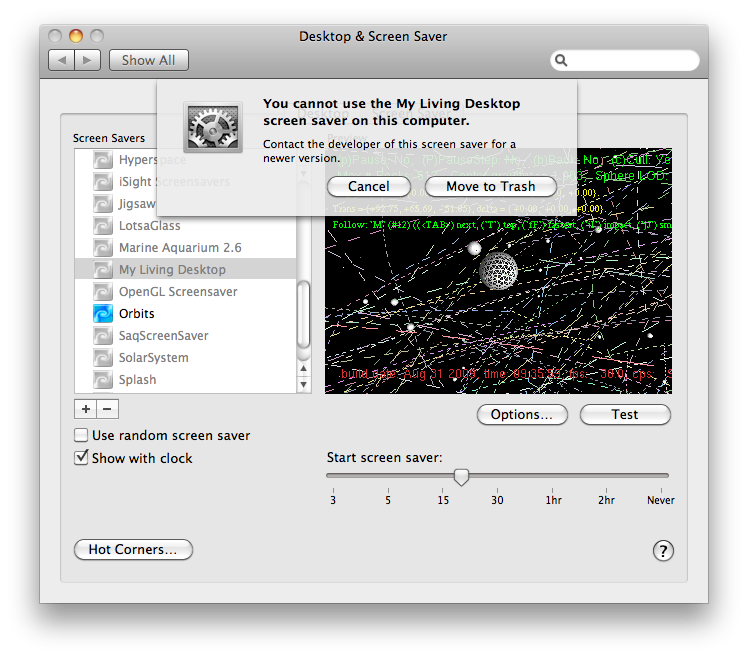Enable Use random screen saver
The image size is (748, 658).
(82, 436)
